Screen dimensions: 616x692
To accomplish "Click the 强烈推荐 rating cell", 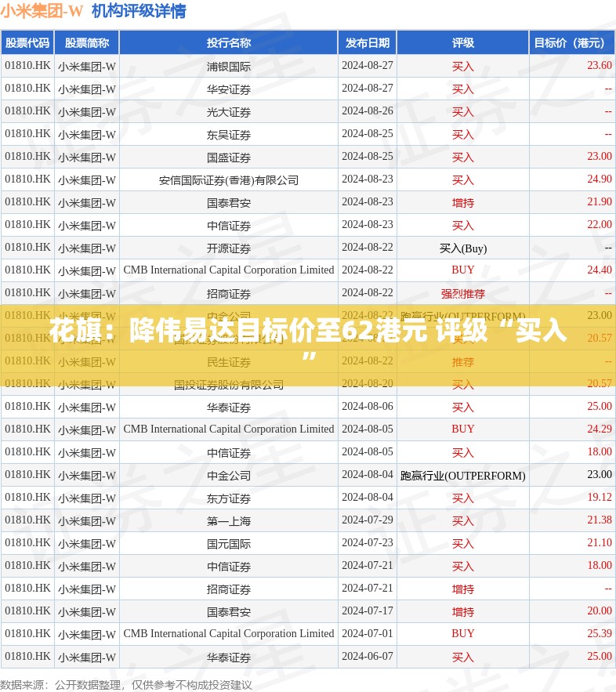I will click(463, 293).
